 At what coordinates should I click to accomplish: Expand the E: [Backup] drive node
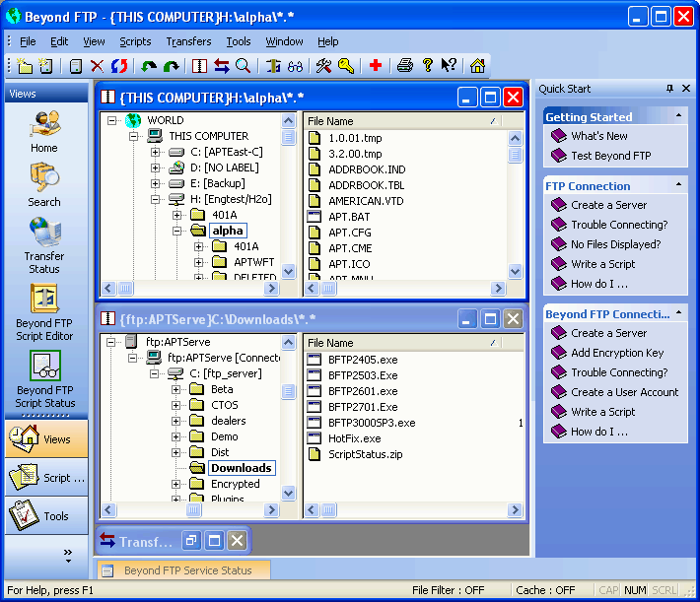click(x=155, y=183)
